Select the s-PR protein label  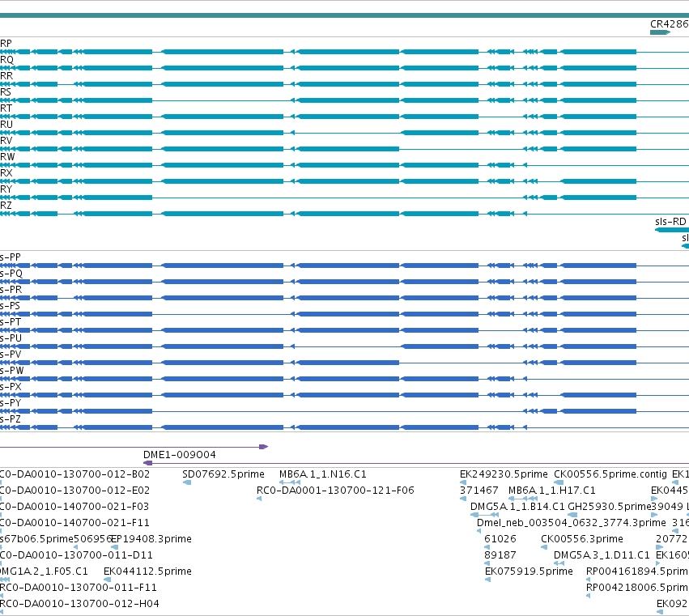pyautogui.click(x=11, y=290)
